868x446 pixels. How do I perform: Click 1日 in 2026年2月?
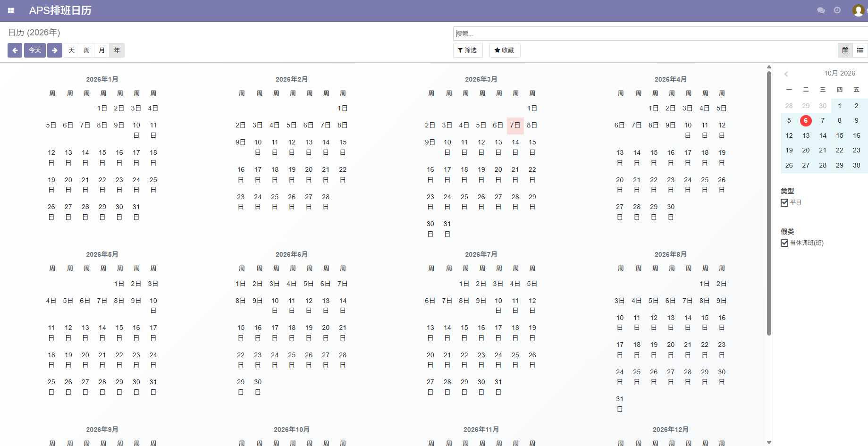click(343, 108)
